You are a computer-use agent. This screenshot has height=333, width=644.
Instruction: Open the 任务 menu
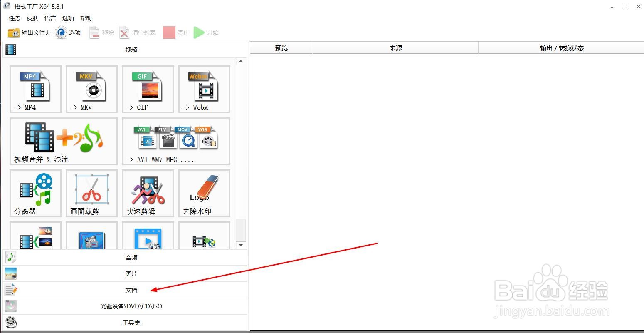pos(15,18)
